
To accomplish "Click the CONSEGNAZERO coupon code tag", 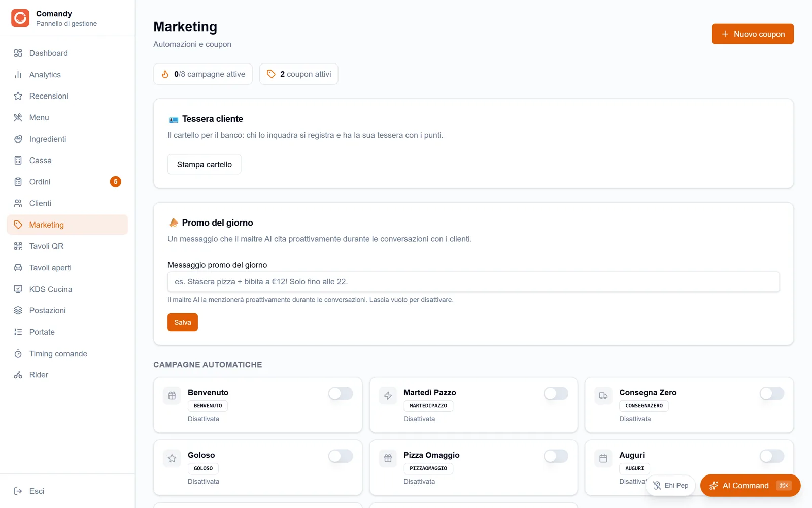I will tap(644, 406).
